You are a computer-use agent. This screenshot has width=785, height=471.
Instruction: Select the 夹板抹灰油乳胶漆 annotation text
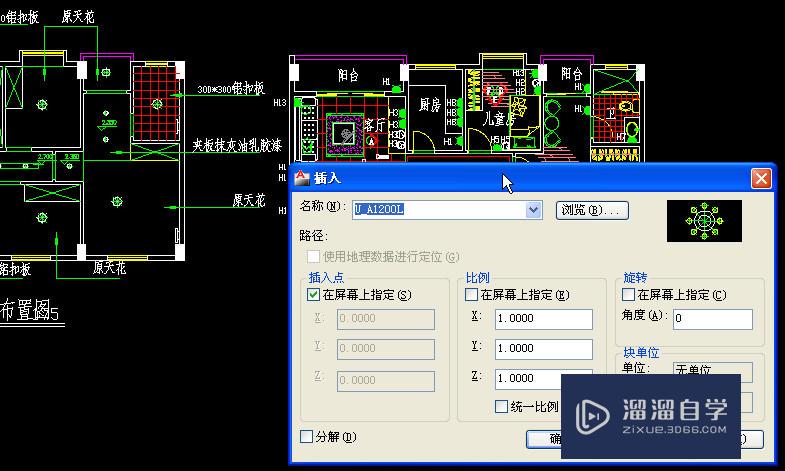click(237, 145)
